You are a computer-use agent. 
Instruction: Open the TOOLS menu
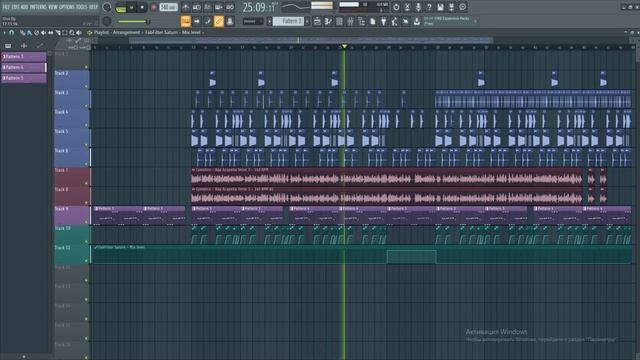82,7
